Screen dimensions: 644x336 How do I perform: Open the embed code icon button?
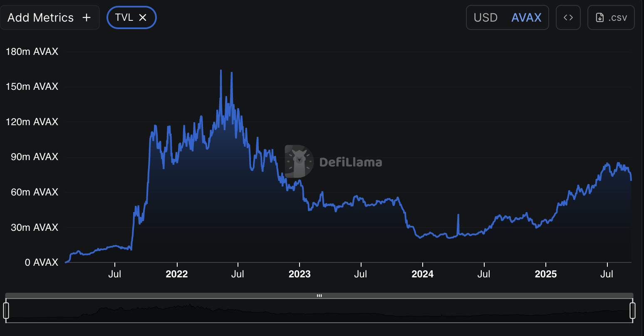coord(568,17)
